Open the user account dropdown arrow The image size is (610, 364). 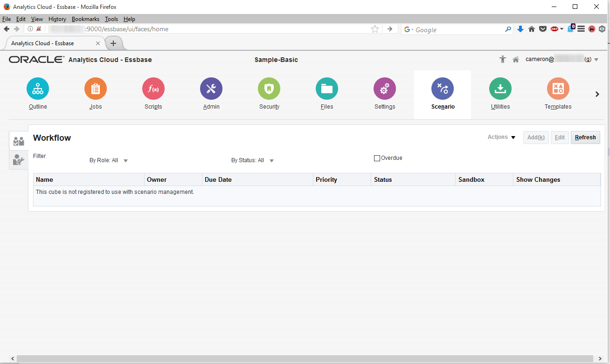[596, 60]
